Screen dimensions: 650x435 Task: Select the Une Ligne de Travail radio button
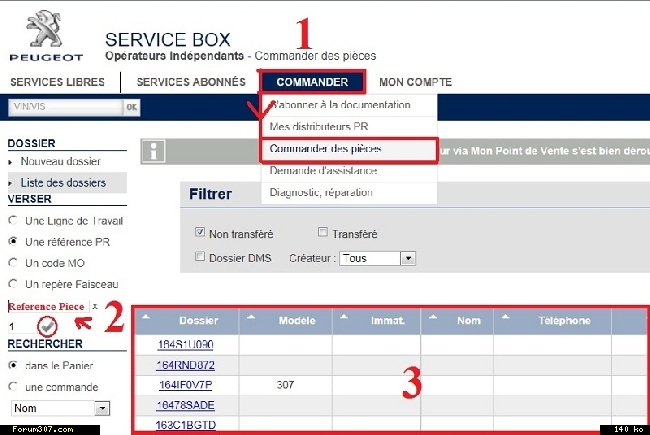tap(13, 220)
